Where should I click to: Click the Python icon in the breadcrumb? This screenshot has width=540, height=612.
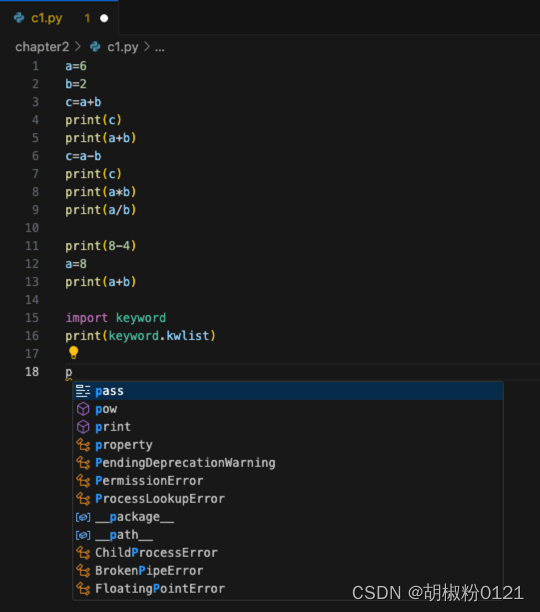click(95, 47)
